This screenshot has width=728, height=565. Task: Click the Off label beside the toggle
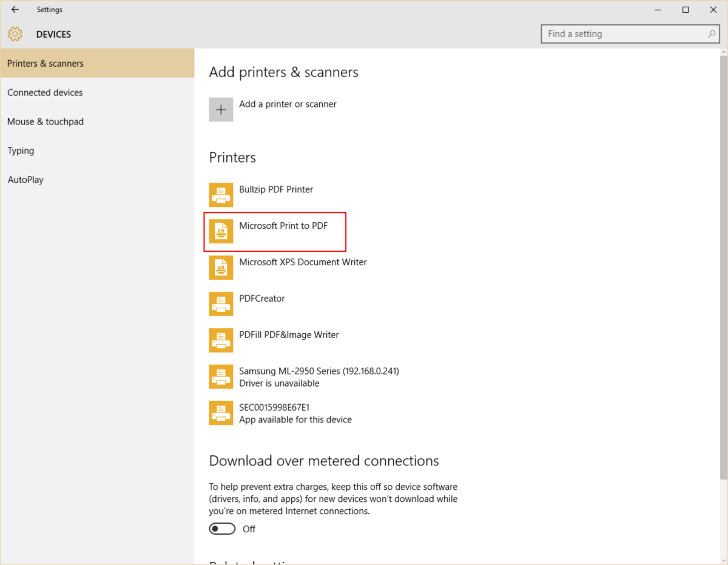tap(249, 529)
